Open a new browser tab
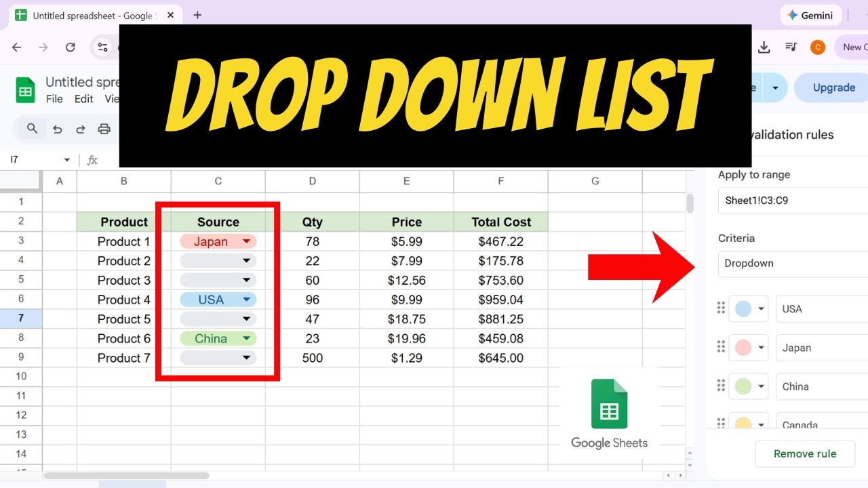The height and width of the screenshot is (488, 868). (x=197, y=15)
